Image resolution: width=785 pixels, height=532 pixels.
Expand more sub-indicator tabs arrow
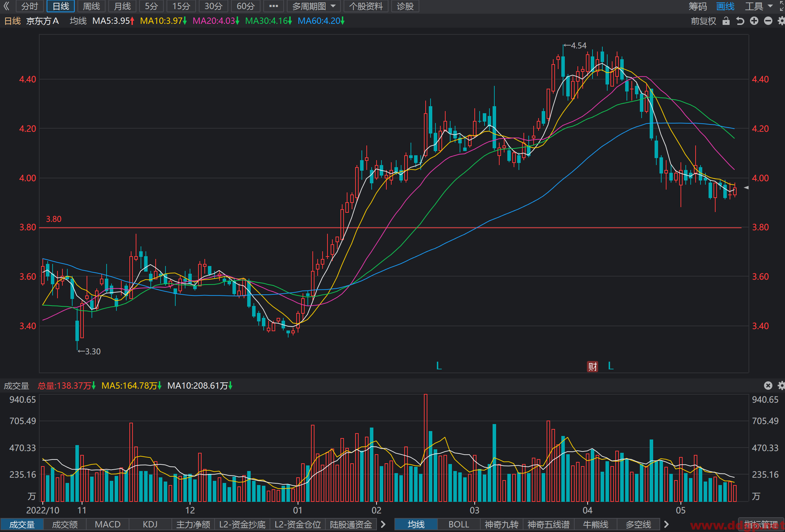[x=383, y=524]
